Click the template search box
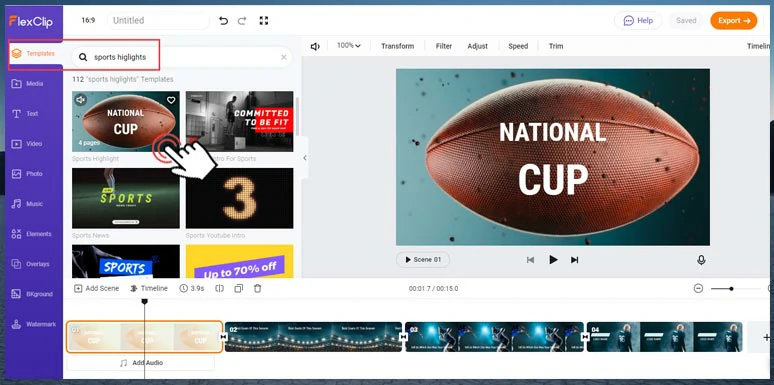This screenshot has width=774, height=385. (x=182, y=57)
